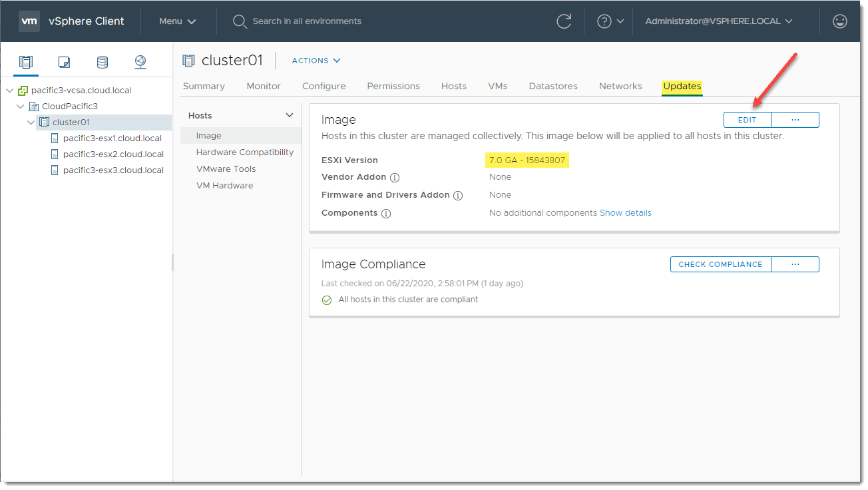The height and width of the screenshot is (490, 868).
Task: Click the smiley feedback icon
Action: pyautogui.click(x=840, y=21)
